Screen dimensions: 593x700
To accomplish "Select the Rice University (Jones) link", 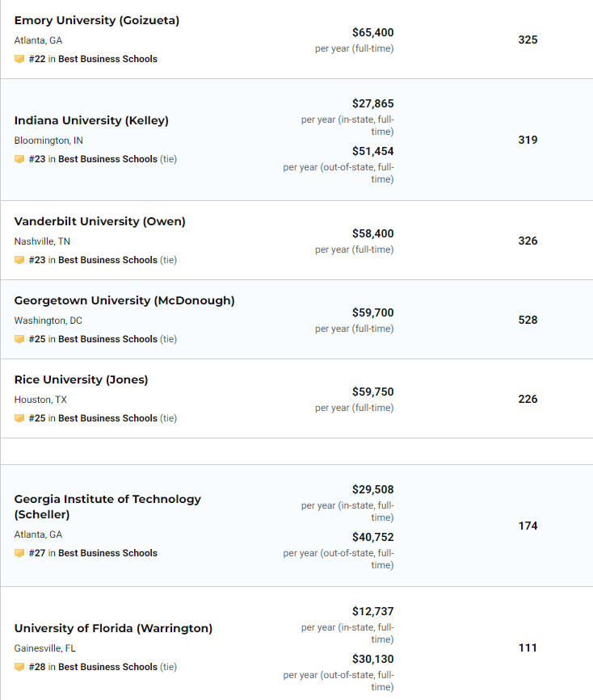I will pyautogui.click(x=81, y=379).
